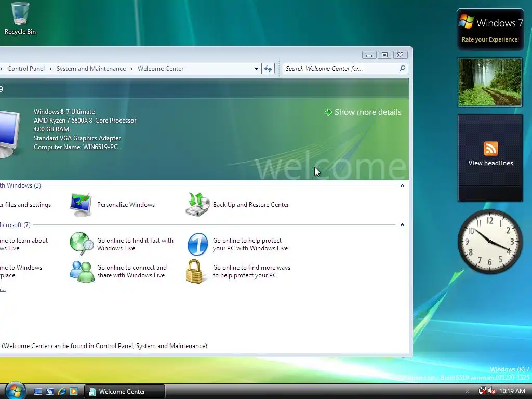Screen dimensions: 532x399
Task: Expand the arrow after Control Panel breadcrumb
Action: pyautogui.click(x=50, y=69)
